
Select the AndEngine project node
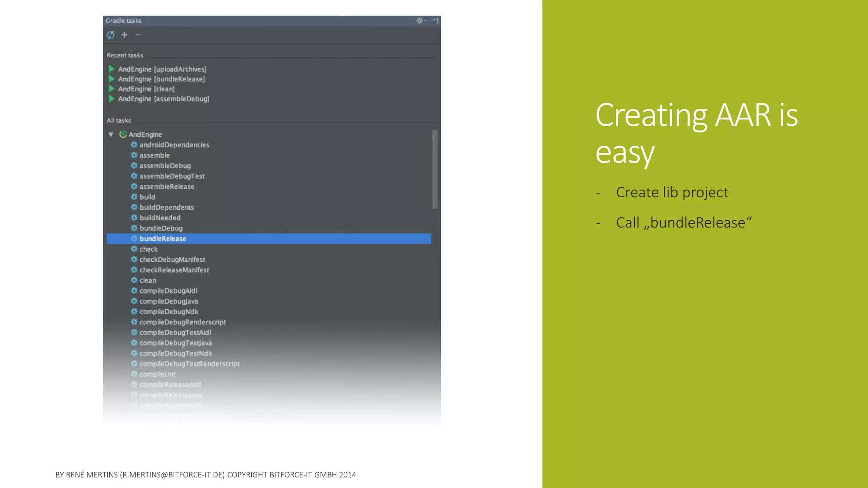(141, 134)
